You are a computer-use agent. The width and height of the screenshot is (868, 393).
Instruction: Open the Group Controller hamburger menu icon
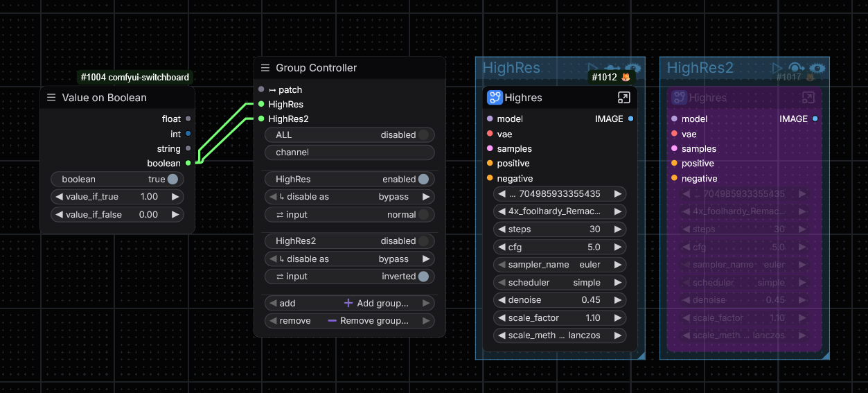[265, 68]
